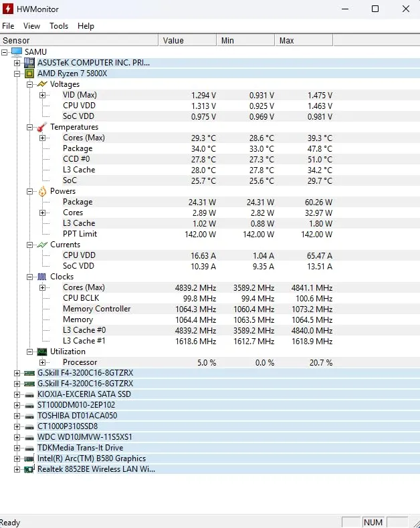
Task: Click the Max column header
Action: tap(304, 40)
